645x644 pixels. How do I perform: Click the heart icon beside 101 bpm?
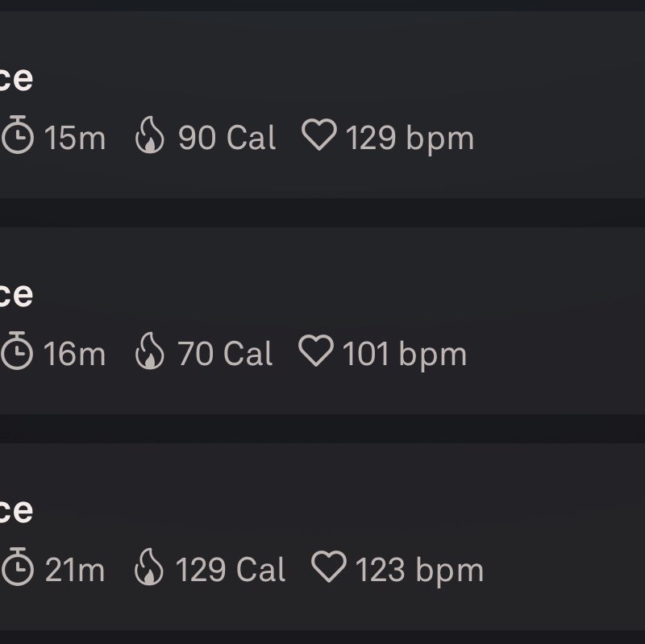(x=316, y=350)
